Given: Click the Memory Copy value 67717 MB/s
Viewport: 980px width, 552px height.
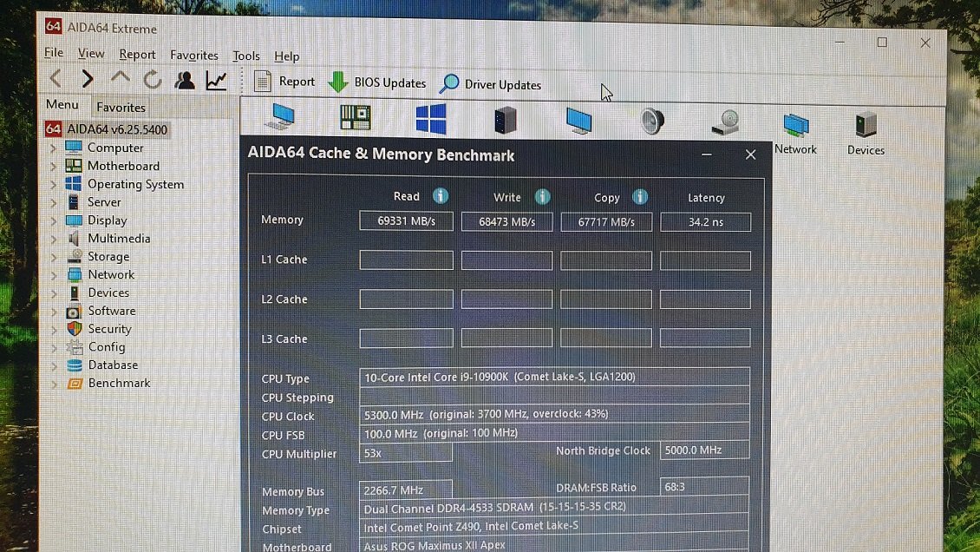Looking at the screenshot, I should coord(606,222).
